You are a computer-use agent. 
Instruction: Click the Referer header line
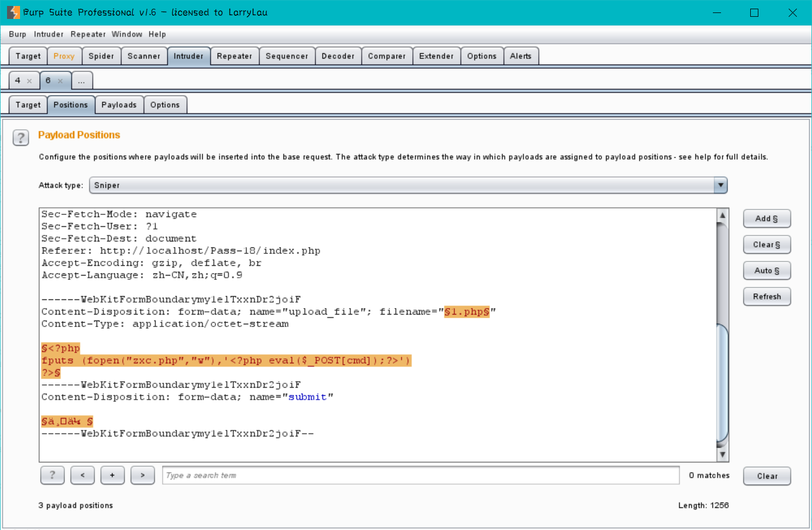181,251
